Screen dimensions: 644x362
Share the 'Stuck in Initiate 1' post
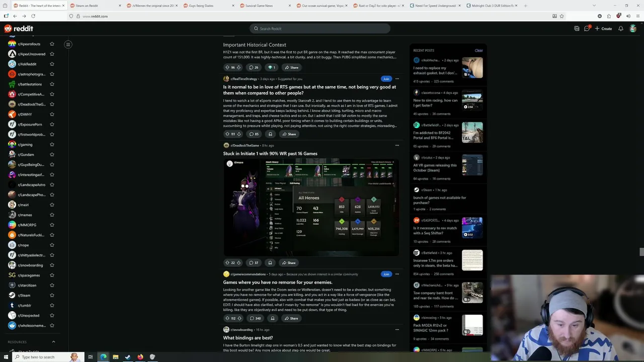pyautogui.click(x=289, y=262)
